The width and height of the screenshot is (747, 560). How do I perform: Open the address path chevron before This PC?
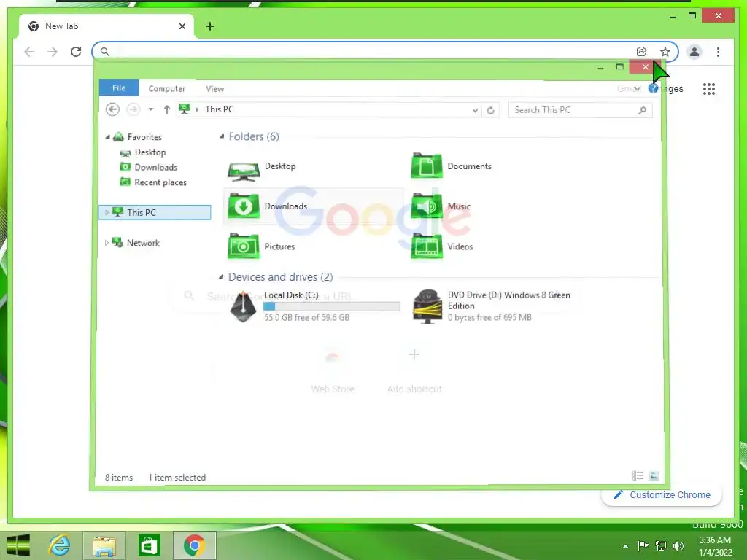click(x=197, y=109)
